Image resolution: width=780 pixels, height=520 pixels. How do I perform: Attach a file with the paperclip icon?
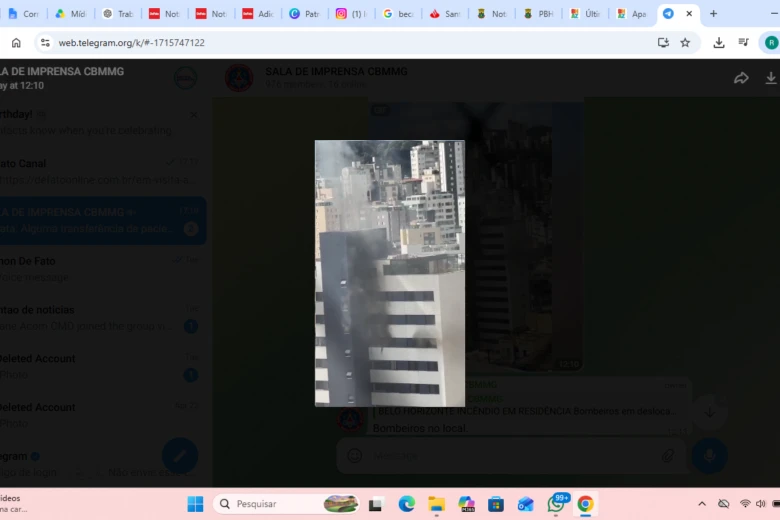[x=668, y=455]
